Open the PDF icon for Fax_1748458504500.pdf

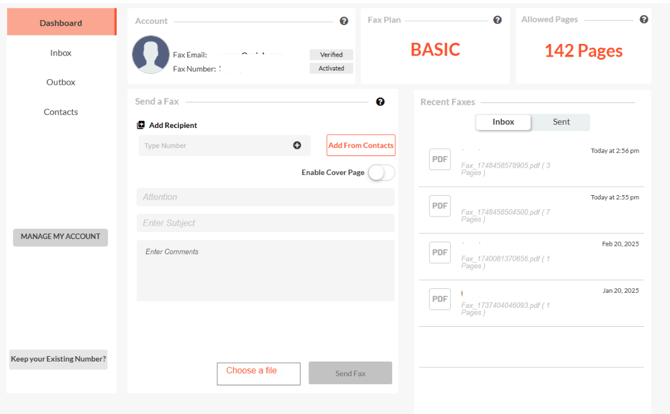[440, 206]
